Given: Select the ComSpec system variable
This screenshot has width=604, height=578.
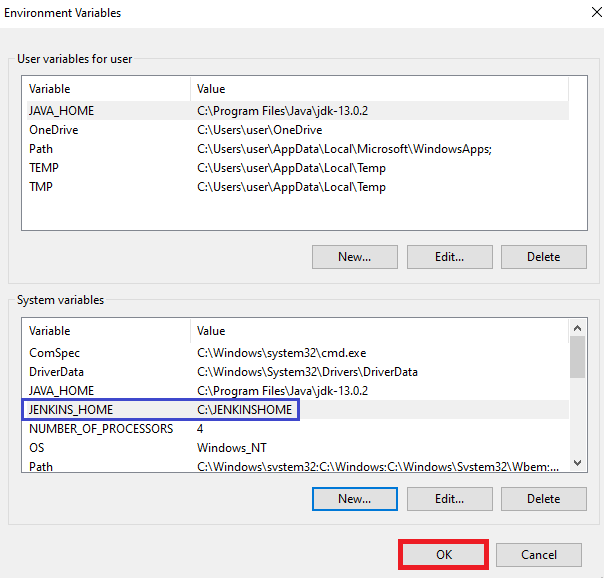Looking at the screenshot, I should click(298, 353).
